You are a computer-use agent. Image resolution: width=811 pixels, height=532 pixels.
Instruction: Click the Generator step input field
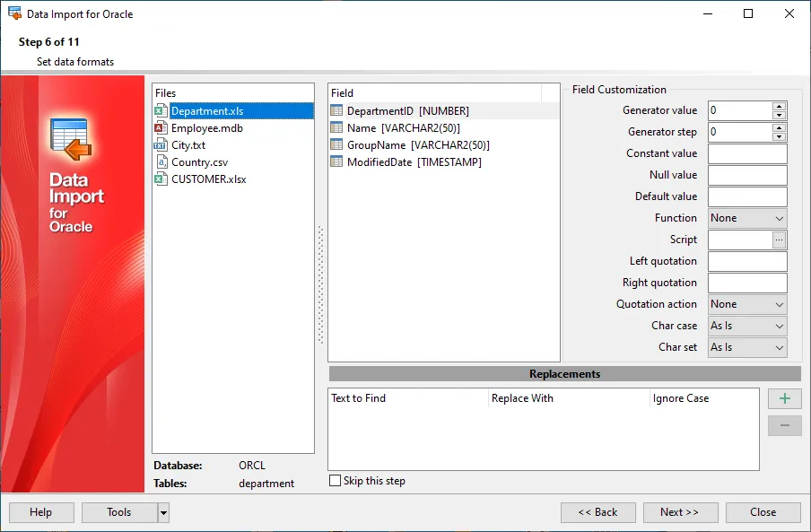(x=740, y=132)
